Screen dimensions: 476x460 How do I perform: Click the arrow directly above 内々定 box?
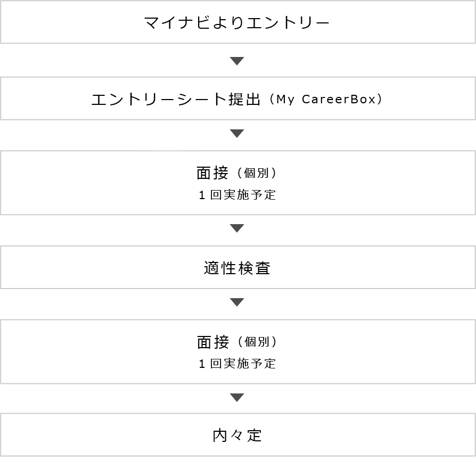pyautogui.click(x=237, y=398)
